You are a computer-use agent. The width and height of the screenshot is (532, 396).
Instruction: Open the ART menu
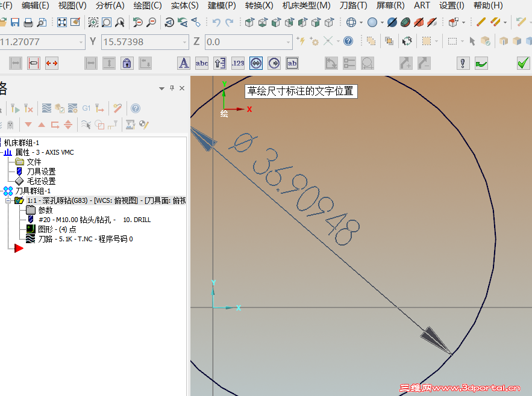click(422, 5)
